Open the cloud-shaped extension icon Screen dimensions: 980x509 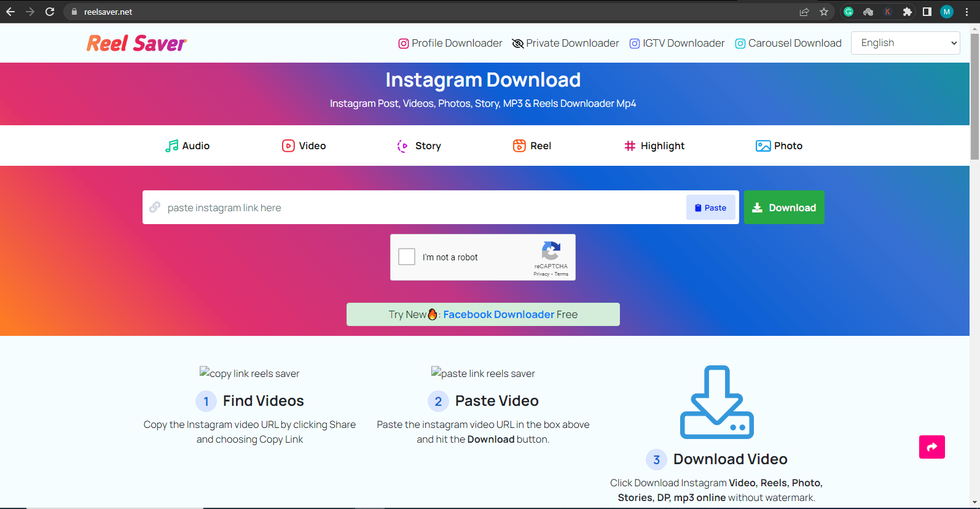[868, 12]
